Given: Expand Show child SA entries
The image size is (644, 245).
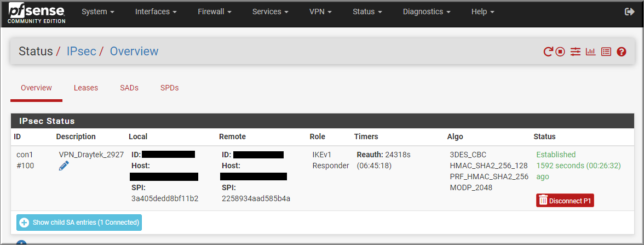Looking at the screenshot, I should click(79, 223).
